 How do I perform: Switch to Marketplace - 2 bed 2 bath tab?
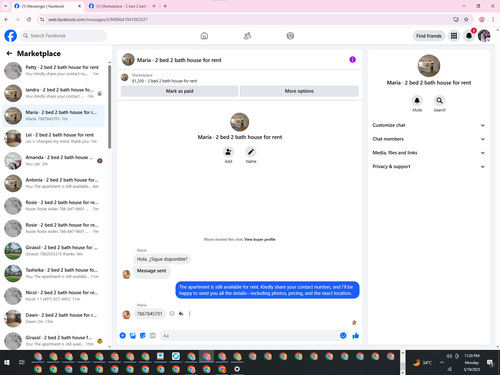tap(122, 6)
